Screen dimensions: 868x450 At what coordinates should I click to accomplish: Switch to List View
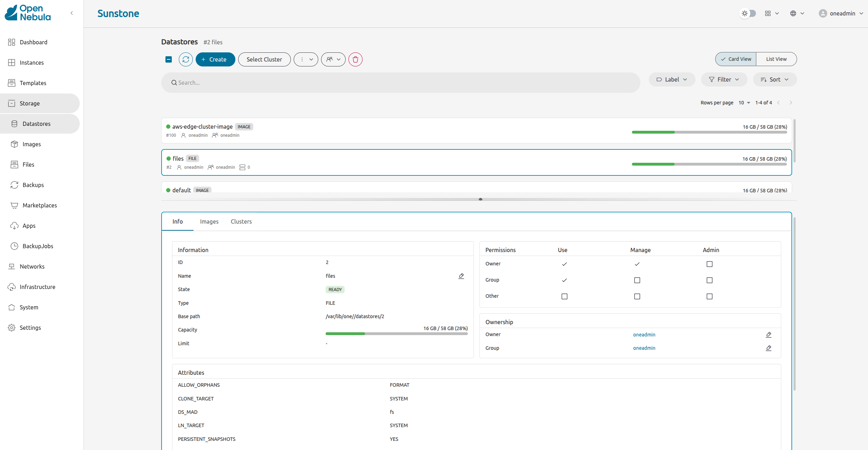[776, 59]
